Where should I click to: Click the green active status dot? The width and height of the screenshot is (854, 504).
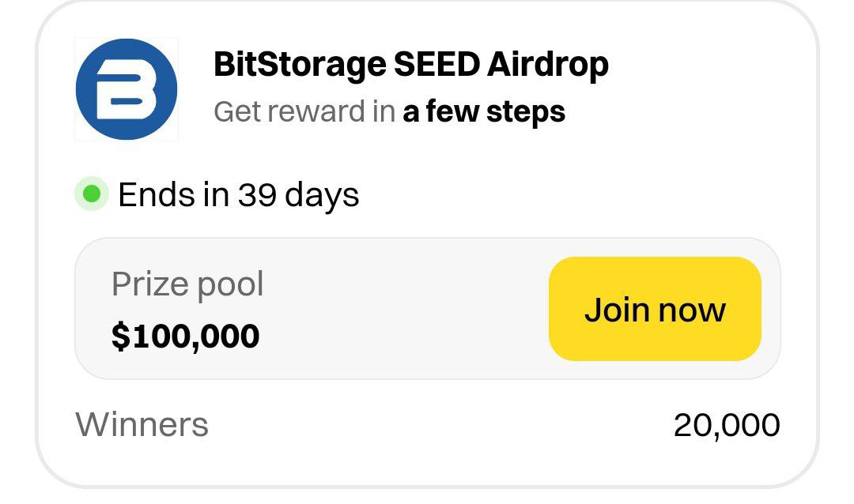tap(92, 194)
